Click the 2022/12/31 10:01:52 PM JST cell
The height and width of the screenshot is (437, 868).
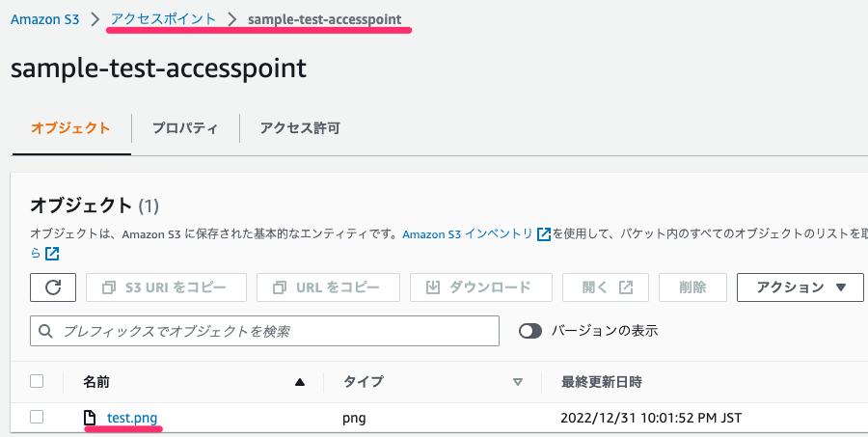coord(651,418)
